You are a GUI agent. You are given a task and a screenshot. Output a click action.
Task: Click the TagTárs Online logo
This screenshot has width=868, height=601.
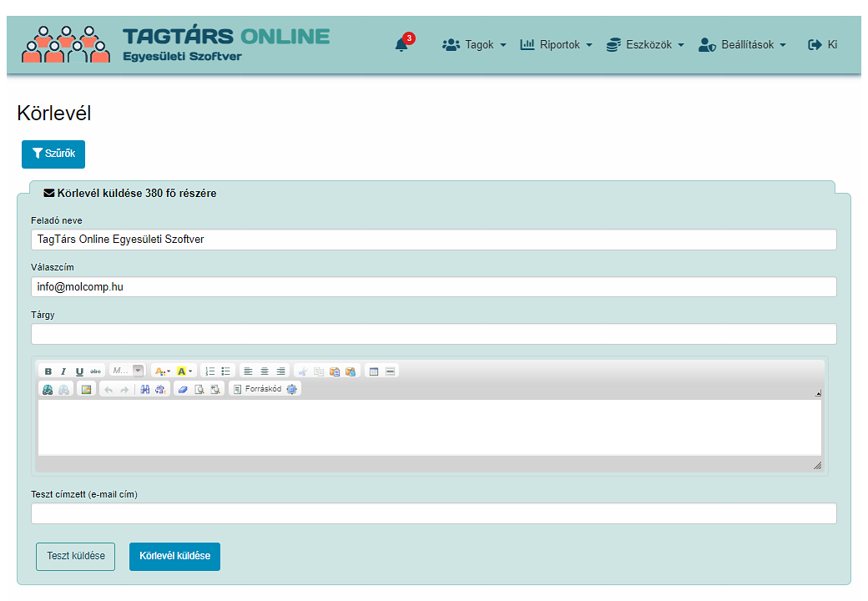point(175,43)
